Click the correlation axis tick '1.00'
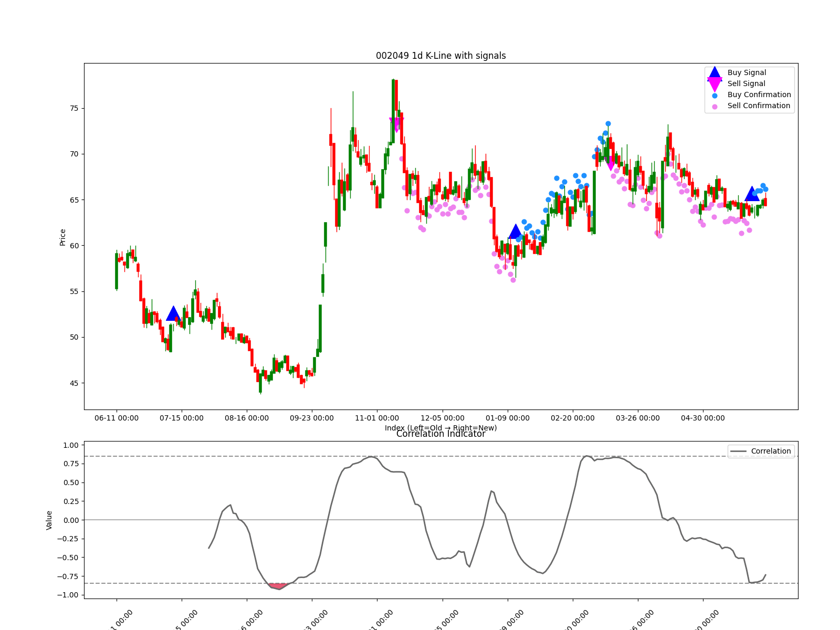This screenshot has width=840, height=630. pyautogui.click(x=71, y=445)
